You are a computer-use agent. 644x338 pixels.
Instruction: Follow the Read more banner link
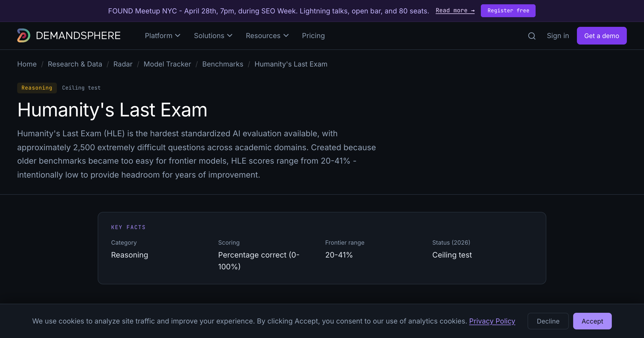[x=455, y=11]
